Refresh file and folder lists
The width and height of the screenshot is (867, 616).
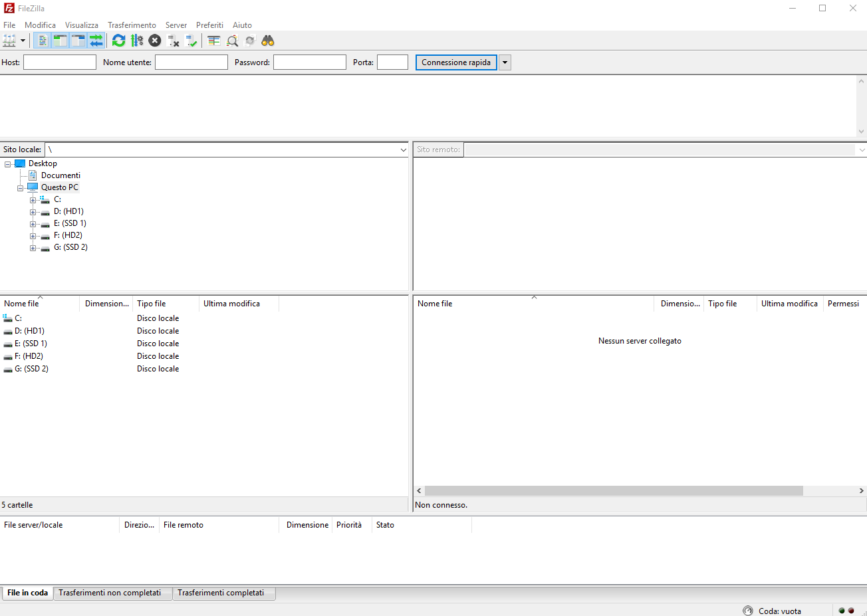(x=119, y=41)
